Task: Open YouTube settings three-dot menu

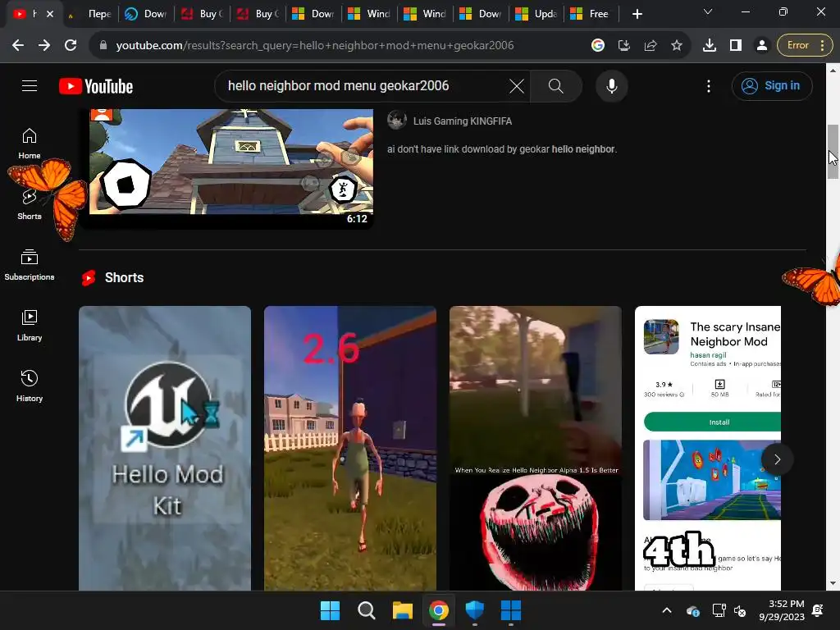Action: [x=709, y=85]
